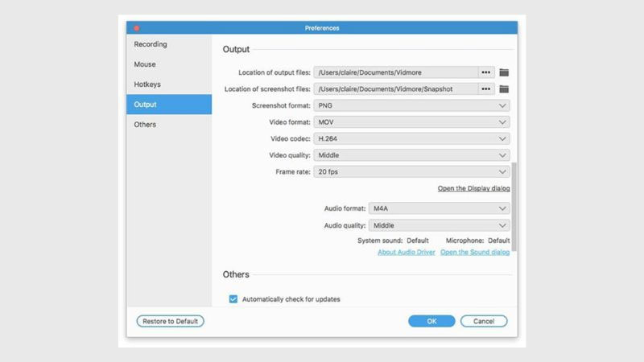Click ellipsis button beside output files path
Screen dimensions: 644x362
tap(486, 72)
